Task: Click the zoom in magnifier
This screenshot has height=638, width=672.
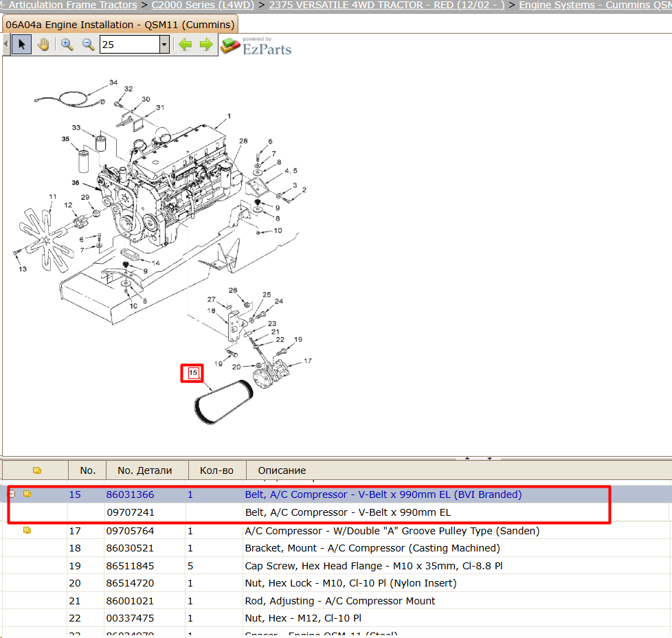Action: [67, 45]
